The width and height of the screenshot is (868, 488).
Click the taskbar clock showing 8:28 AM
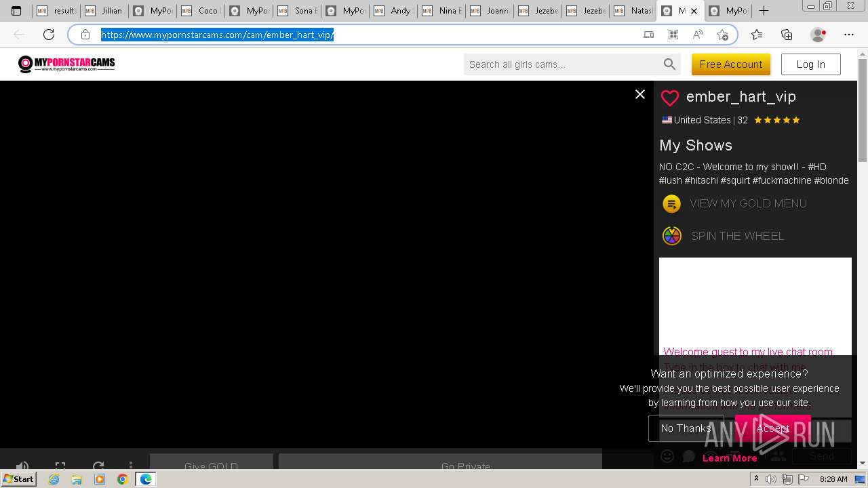833,479
